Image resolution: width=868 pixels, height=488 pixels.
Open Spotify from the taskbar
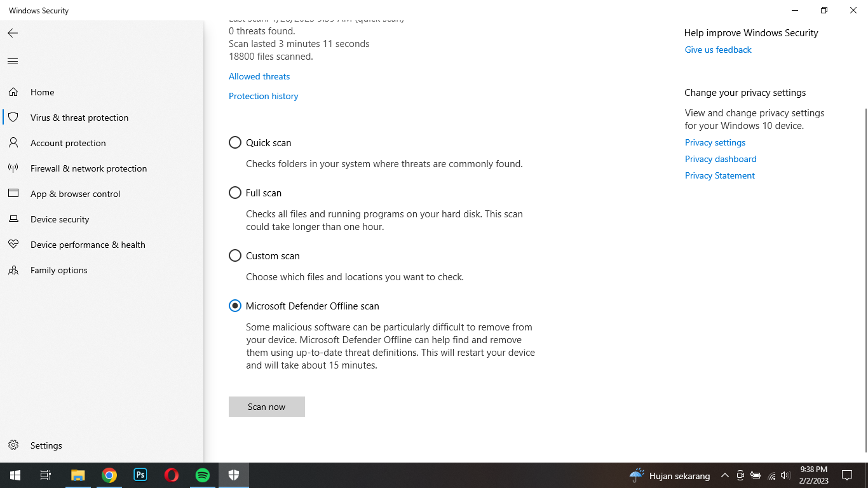pyautogui.click(x=203, y=475)
